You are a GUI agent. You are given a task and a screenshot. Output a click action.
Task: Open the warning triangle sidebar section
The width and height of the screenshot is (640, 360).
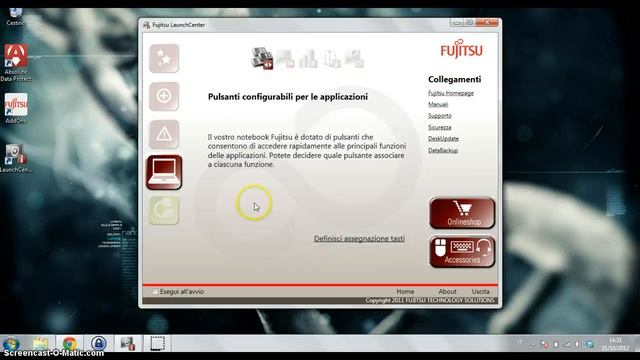tap(164, 134)
